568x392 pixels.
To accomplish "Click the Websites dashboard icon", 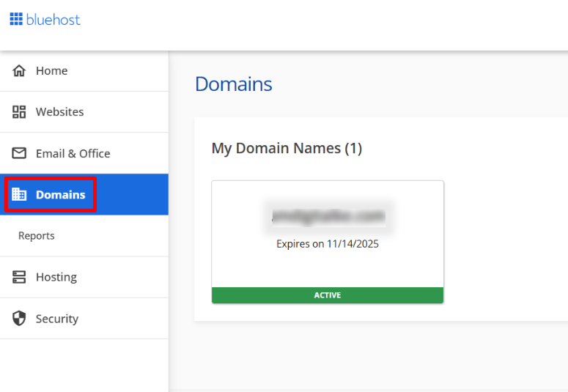I will (x=19, y=112).
